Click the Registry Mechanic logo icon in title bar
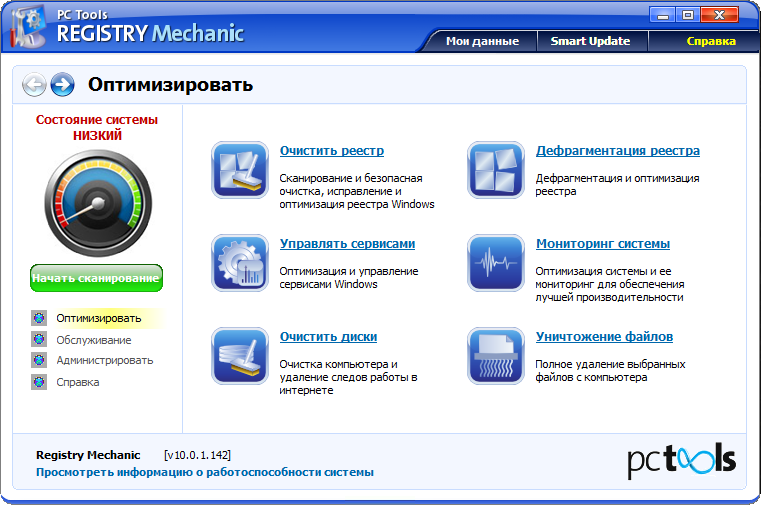 (x=28, y=27)
